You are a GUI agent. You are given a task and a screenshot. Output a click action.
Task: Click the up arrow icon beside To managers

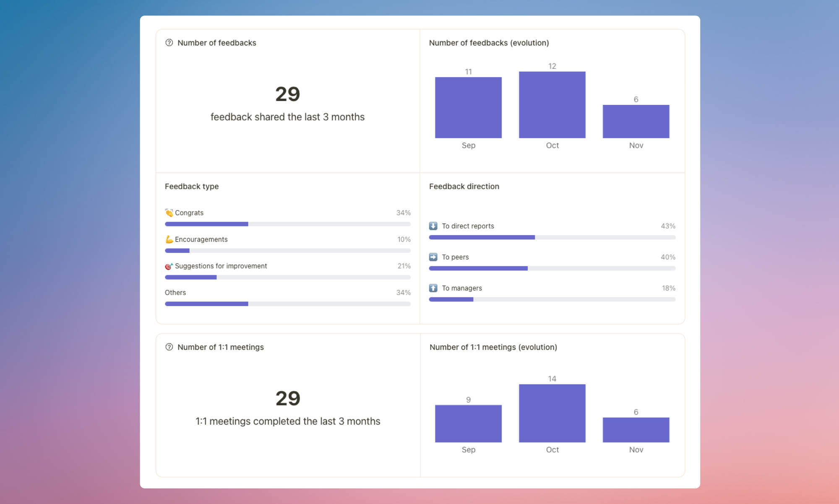[x=433, y=288]
